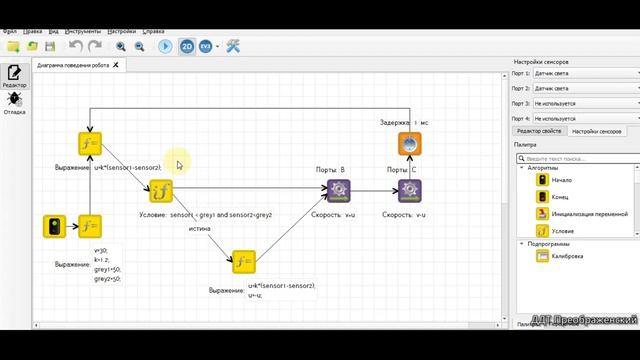This screenshot has height=360, width=640.
Task: Select the motor block for port B
Action: 338,191
